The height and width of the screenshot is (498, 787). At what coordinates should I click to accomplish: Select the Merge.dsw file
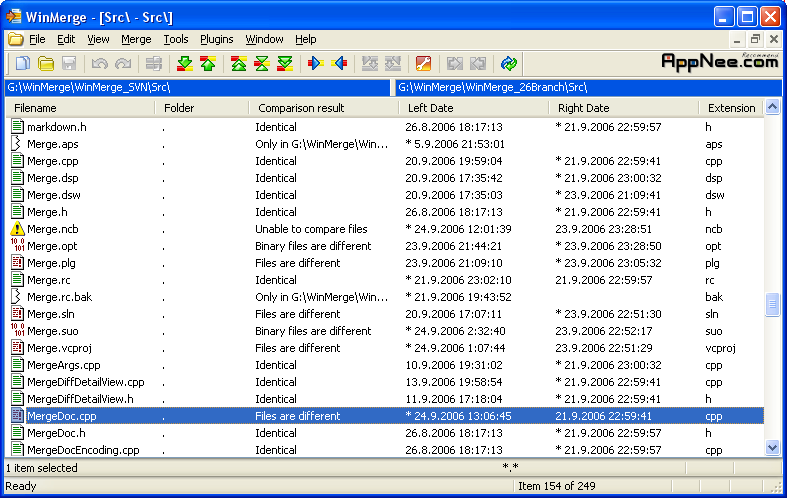tap(54, 195)
